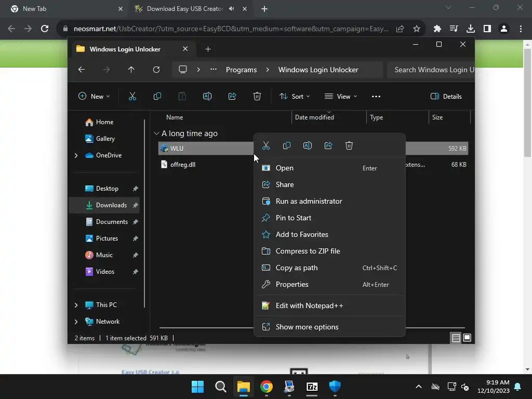Image resolution: width=532 pixels, height=399 pixels.
Task: Open Chrome extensions puzzle icon
Action: 437,29
